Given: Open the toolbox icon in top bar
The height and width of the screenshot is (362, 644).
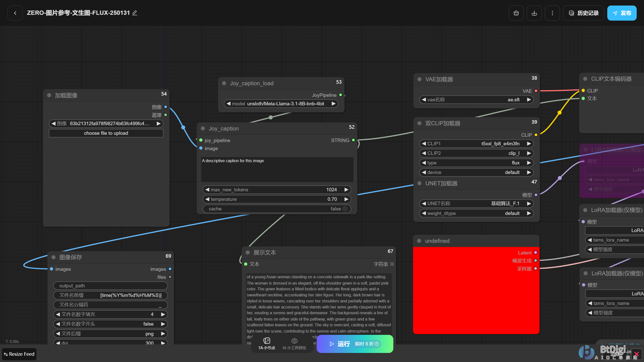Looking at the screenshot, I should point(516,13).
